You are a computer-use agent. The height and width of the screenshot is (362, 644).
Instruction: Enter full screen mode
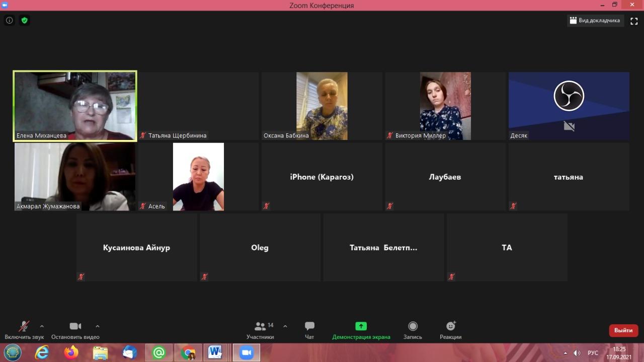click(x=634, y=21)
